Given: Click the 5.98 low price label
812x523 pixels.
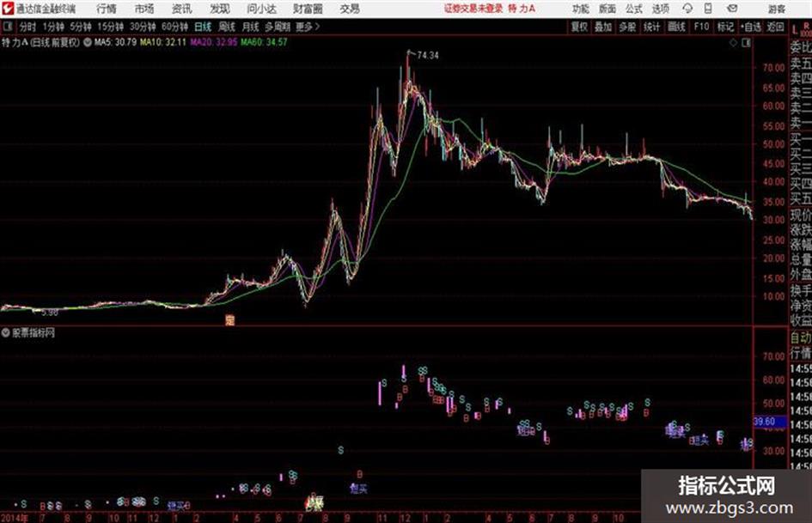Looking at the screenshot, I should tap(50, 313).
